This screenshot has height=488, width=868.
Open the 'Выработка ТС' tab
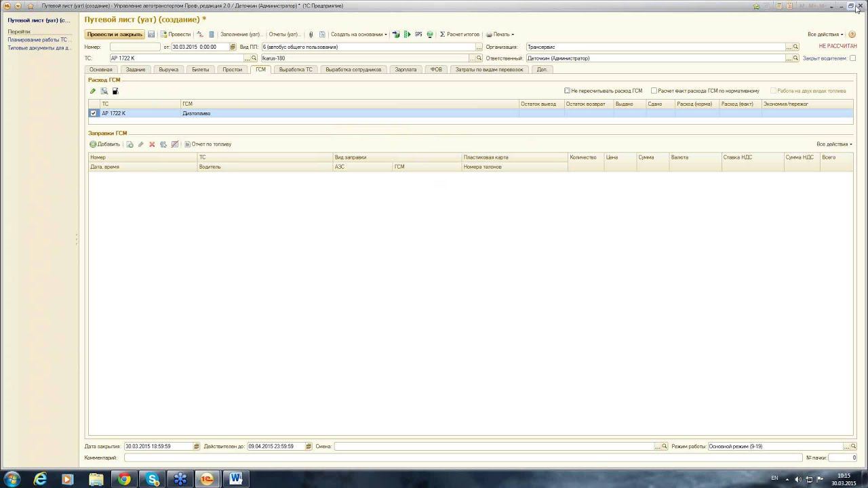pyautogui.click(x=296, y=69)
